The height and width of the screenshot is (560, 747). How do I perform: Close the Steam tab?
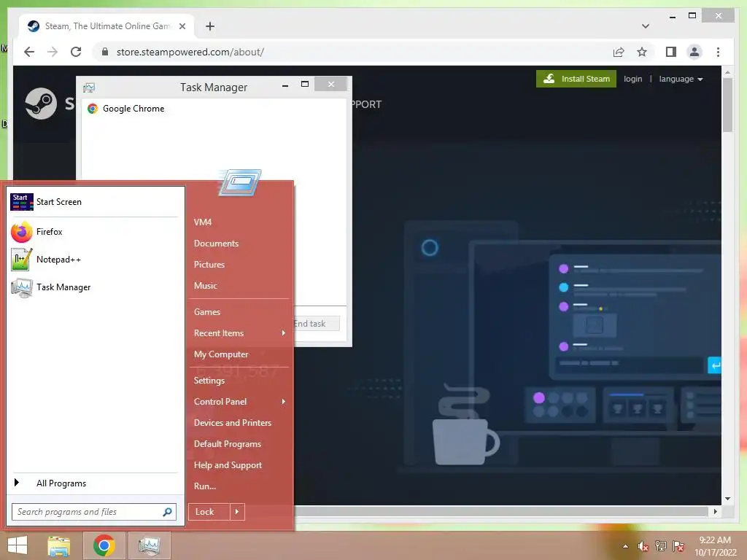point(182,26)
